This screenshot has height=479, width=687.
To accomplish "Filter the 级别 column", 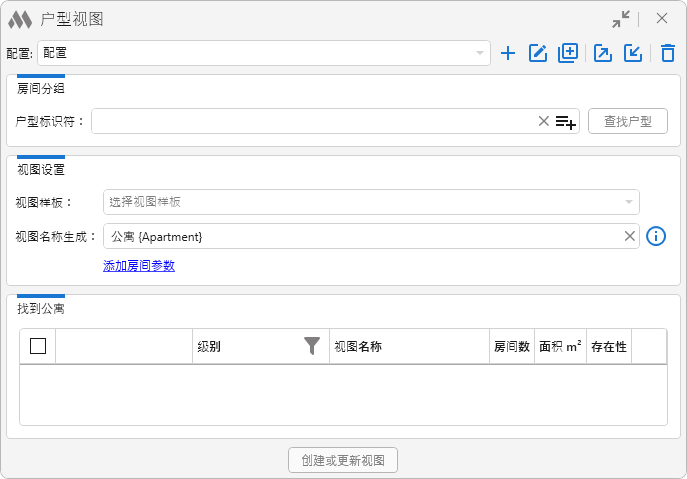I will (x=312, y=346).
